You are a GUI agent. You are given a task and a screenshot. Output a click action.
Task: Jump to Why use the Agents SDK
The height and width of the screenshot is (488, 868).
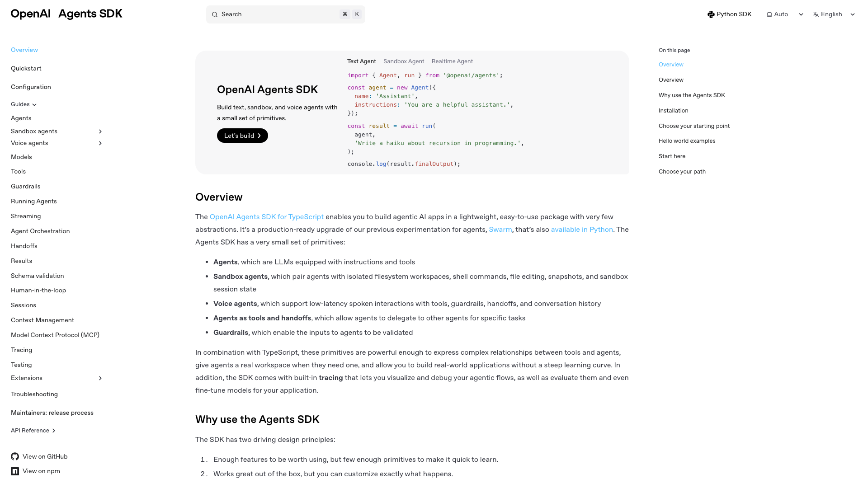(x=692, y=95)
